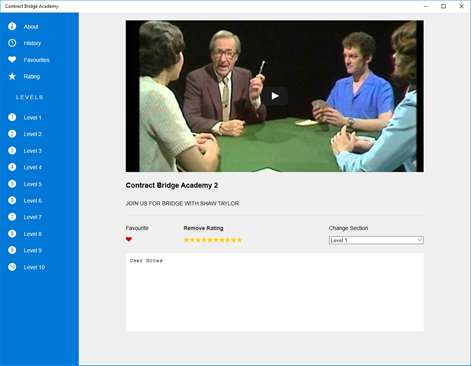Viewport: 471px width, 366px height.
Task: Click the About info icon
Action: 12,26
